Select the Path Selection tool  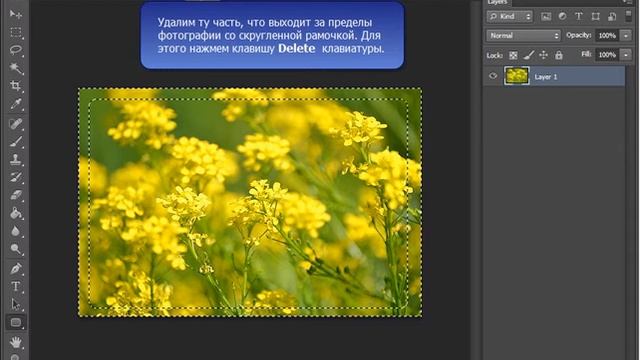point(16,304)
